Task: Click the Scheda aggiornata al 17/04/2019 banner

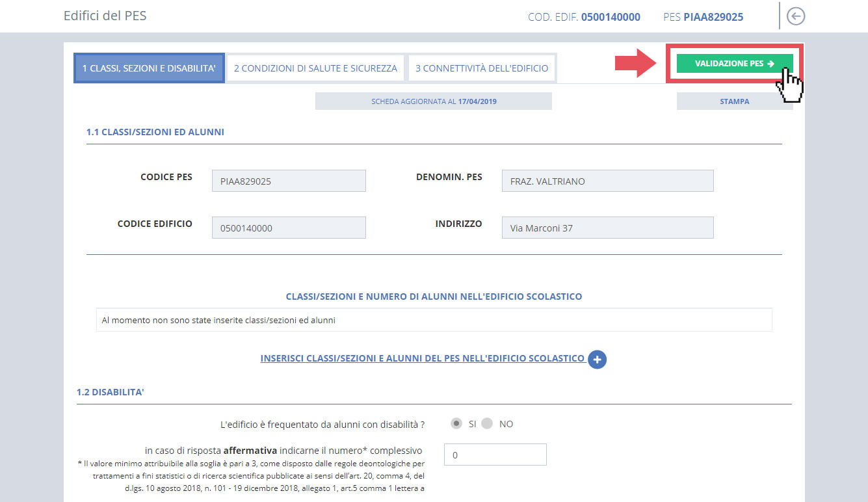Action: click(433, 101)
